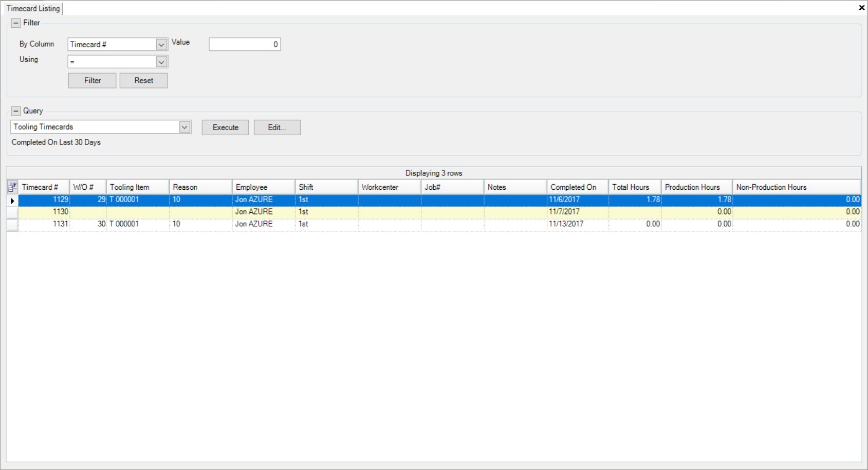The height and width of the screenshot is (470, 868).
Task: Click T 000001 tooling item in row 1131
Action: coord(138,224)
